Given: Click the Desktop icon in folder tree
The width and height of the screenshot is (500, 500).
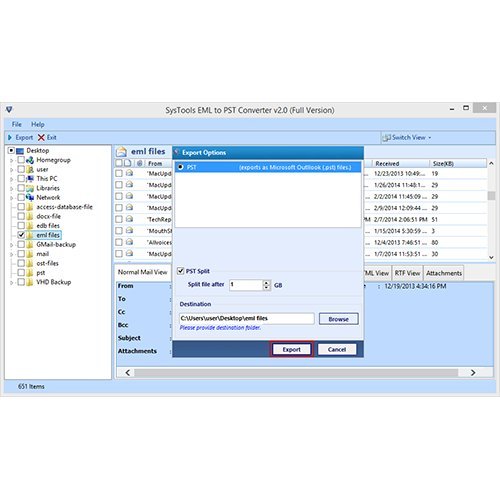Looking at the screenshot, I should [20, 151].
